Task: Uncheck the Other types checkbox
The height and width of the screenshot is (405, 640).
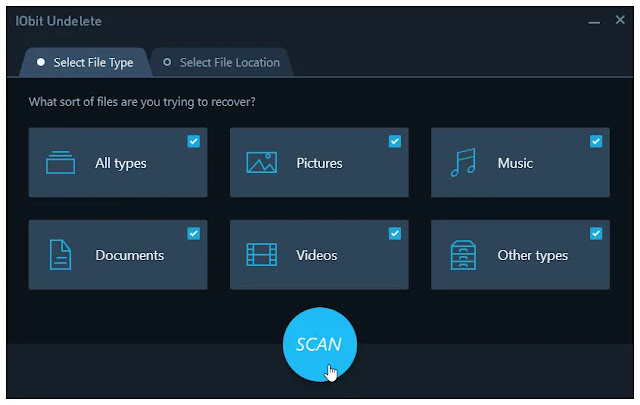Action: (x=596, y=234)
